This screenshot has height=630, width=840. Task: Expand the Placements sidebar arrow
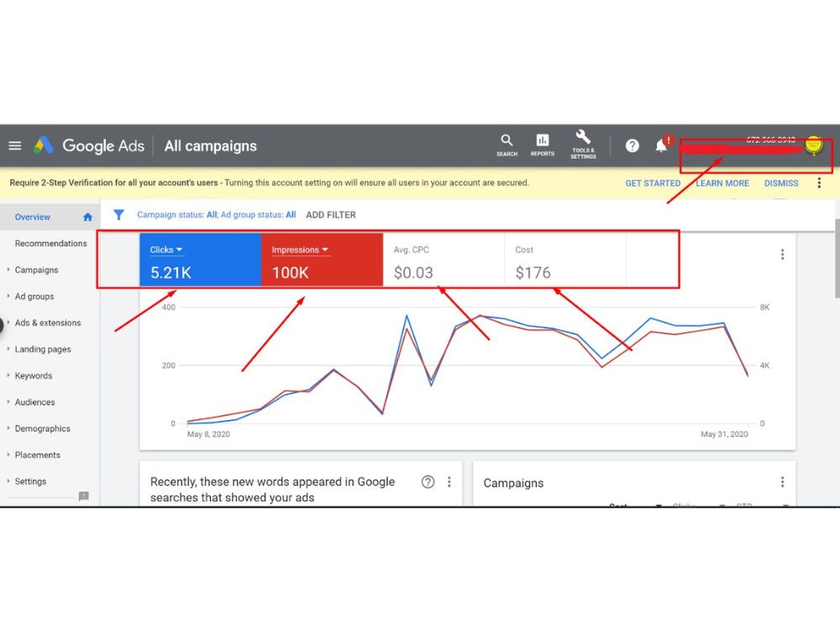pos(8,454)
